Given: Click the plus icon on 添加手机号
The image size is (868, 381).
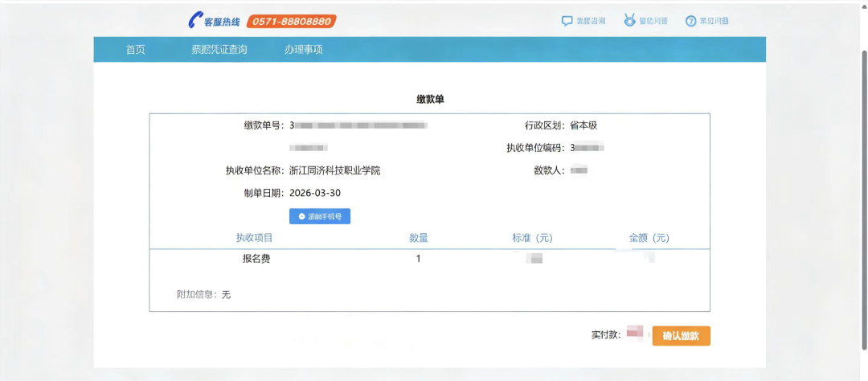Looking at the screenshot, I should [x=301, y=217].
